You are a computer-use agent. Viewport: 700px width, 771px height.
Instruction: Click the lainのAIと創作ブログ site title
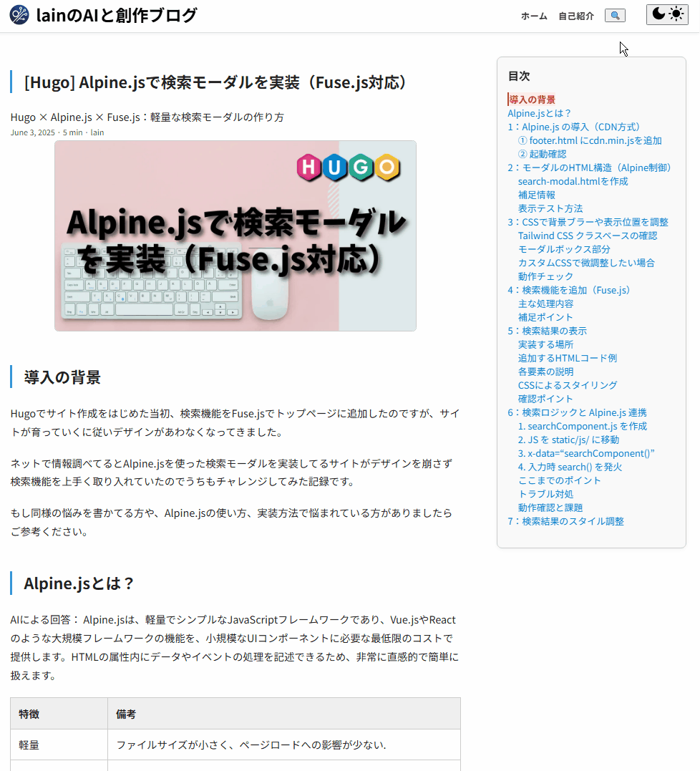116,15
